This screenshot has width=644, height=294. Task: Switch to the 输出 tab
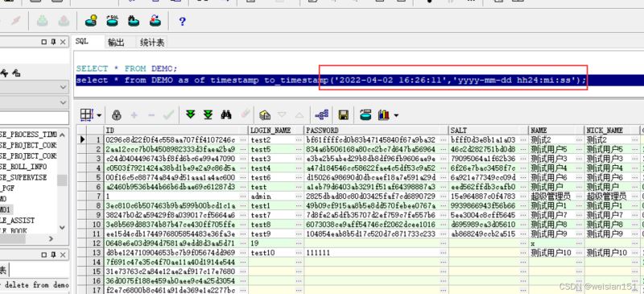click(116, 43)
